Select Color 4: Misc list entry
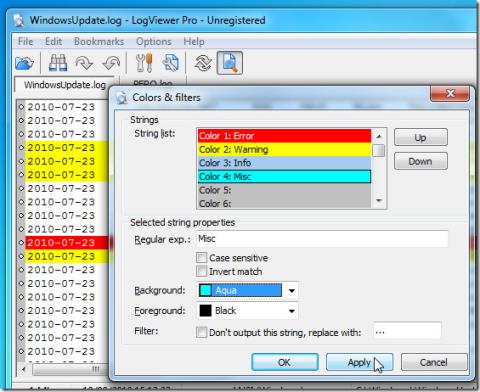480x392 pixels. click(284, 177)
